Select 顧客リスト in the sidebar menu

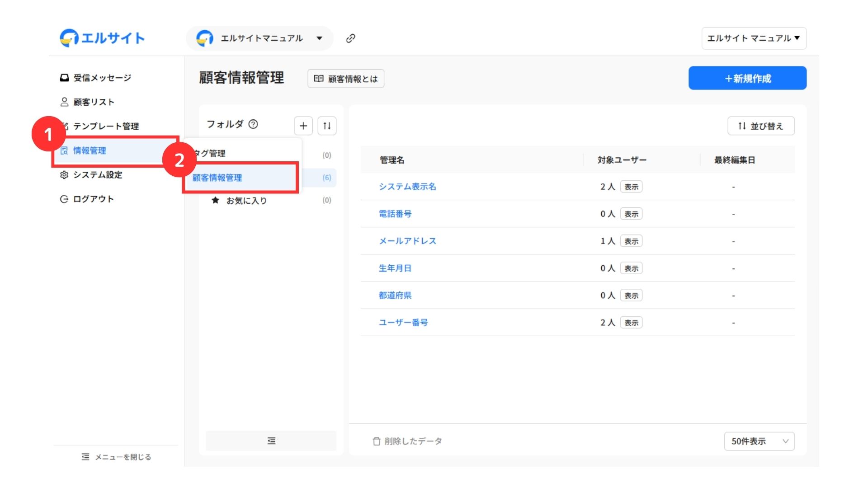point(94,102)
